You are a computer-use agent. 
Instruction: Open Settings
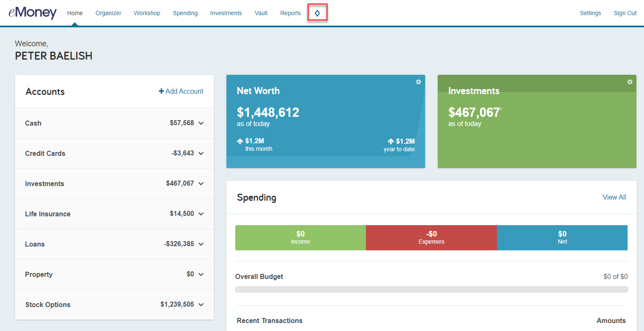coord(590,13)
